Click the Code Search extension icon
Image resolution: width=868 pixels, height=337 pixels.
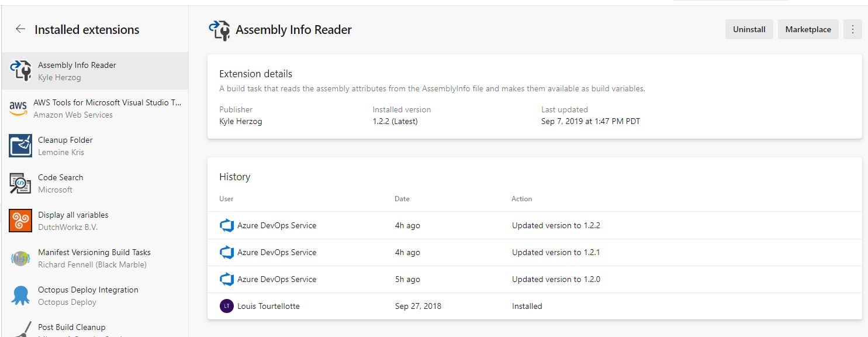coord(20,183)
